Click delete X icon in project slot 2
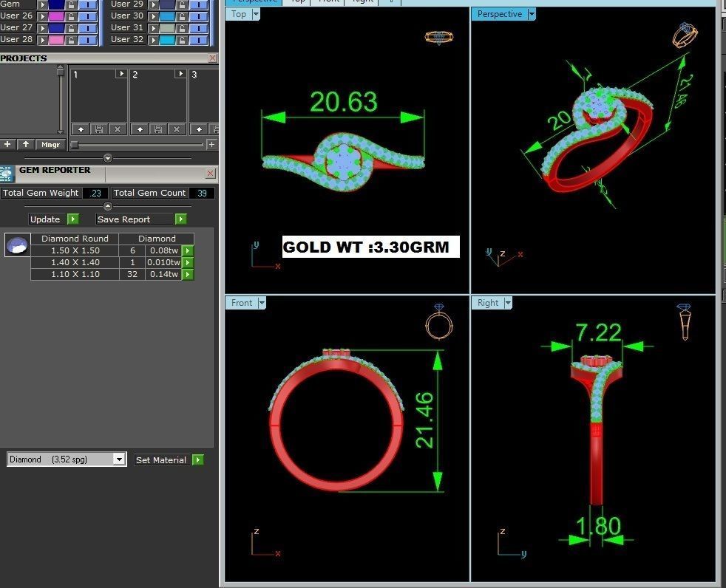The image size is (726, 588). tap(177, 129)
